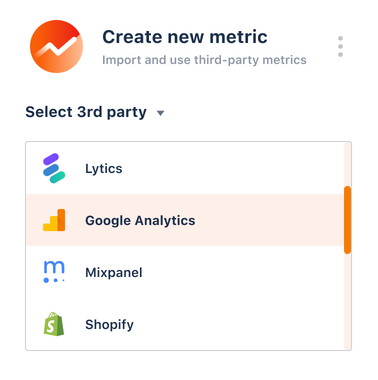The image size is (378, 380).
Task: Click the Lytics text label
Action: point(104,169)
